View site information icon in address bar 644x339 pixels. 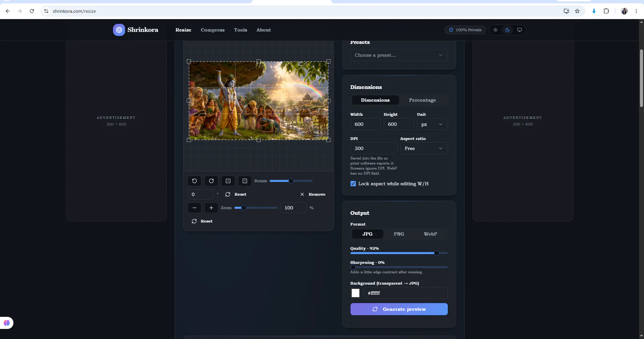pyautogui.click(x=46, y=11)
